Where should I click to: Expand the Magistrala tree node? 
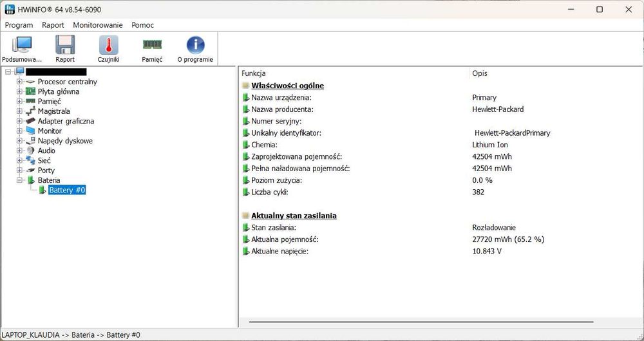[19, 111]
